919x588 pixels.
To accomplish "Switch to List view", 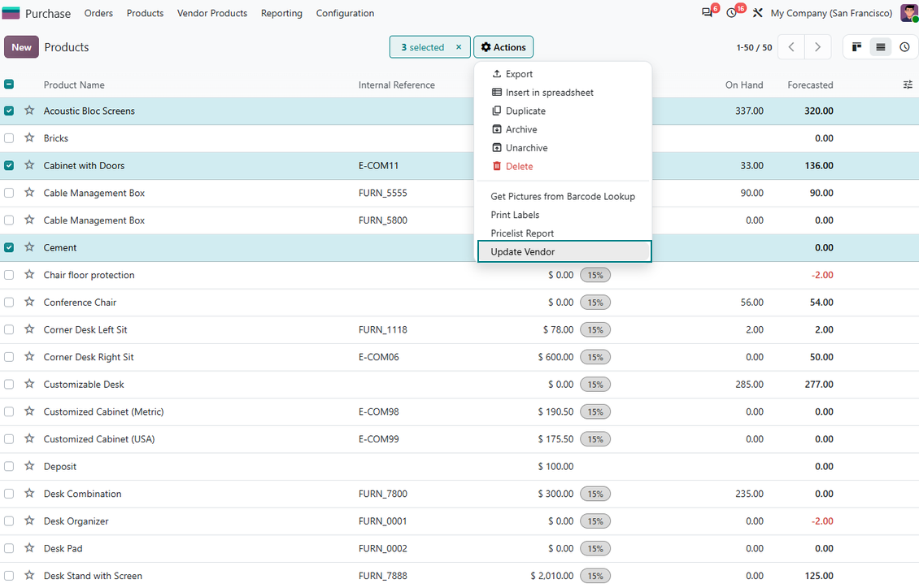I will 880,47.
